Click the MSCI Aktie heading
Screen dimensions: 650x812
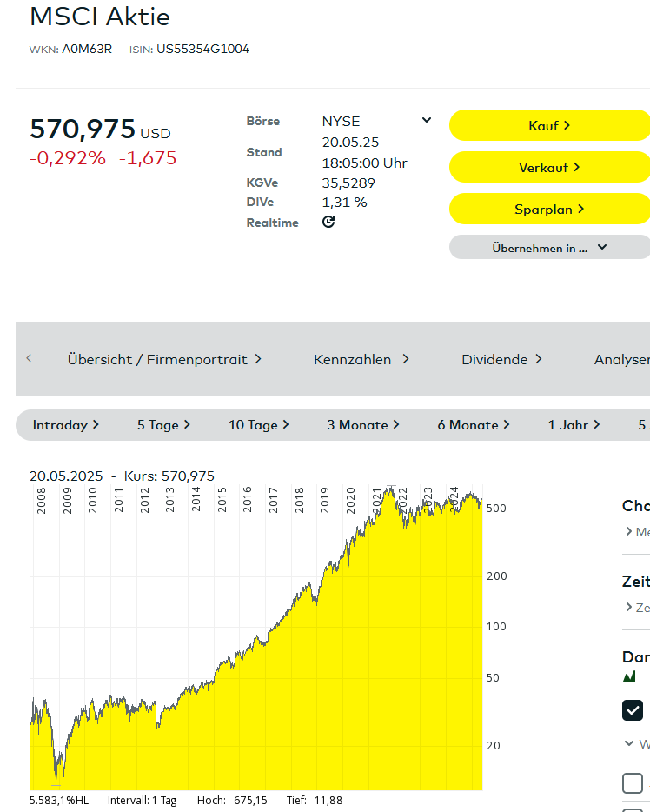[100, 17]
